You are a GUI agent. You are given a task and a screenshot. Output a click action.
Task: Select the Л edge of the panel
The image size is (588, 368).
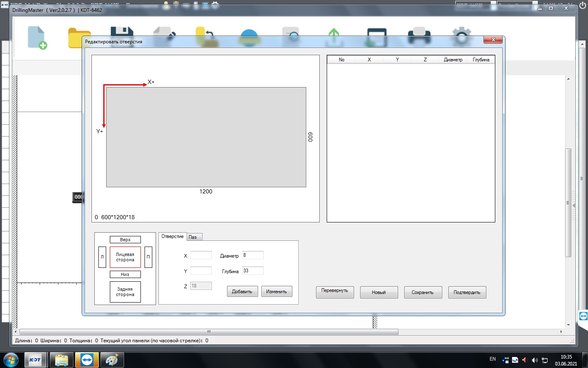tap(102, 258)
